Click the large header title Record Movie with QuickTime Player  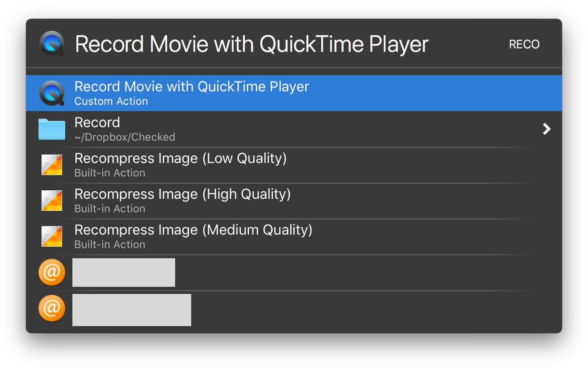(x=252, y=44)
